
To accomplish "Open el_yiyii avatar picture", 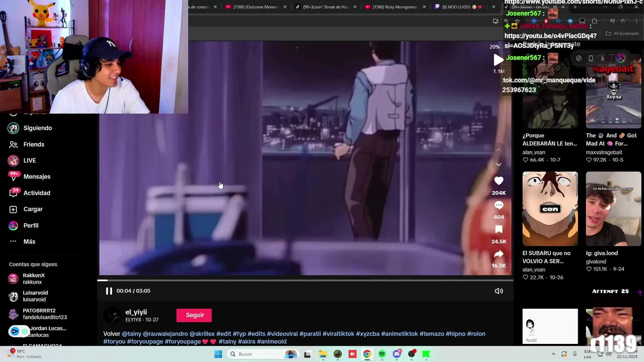I will click(x=112, y=315).
